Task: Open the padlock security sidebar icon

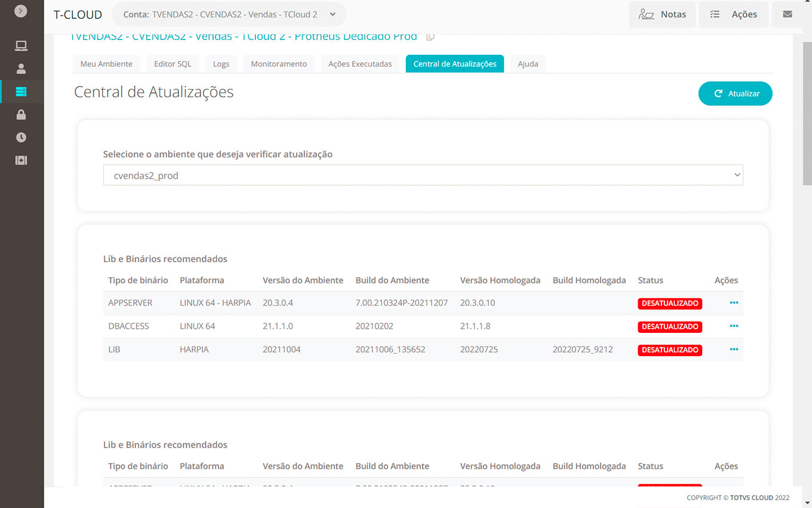Action: coord(21,115)
